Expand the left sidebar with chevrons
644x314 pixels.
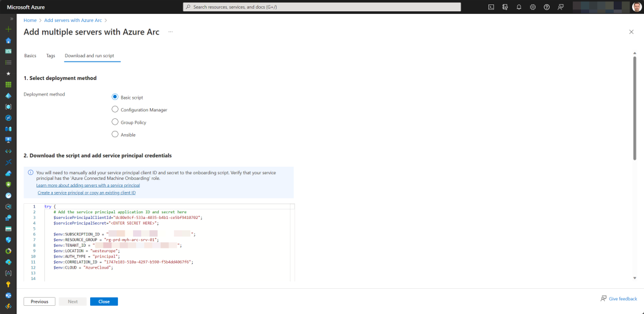[11, 19]
